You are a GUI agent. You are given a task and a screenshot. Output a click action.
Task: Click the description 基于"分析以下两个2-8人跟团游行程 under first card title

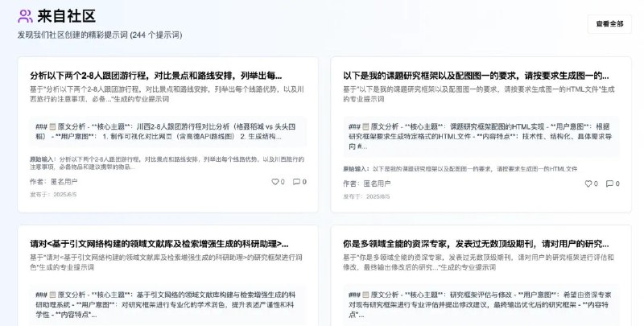coord(167,94)
